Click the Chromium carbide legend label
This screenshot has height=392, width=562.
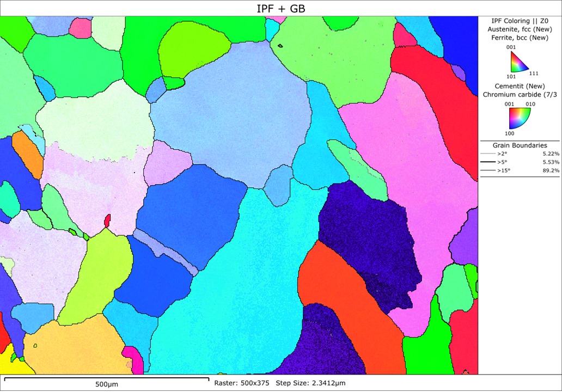(x=520, y=95)
